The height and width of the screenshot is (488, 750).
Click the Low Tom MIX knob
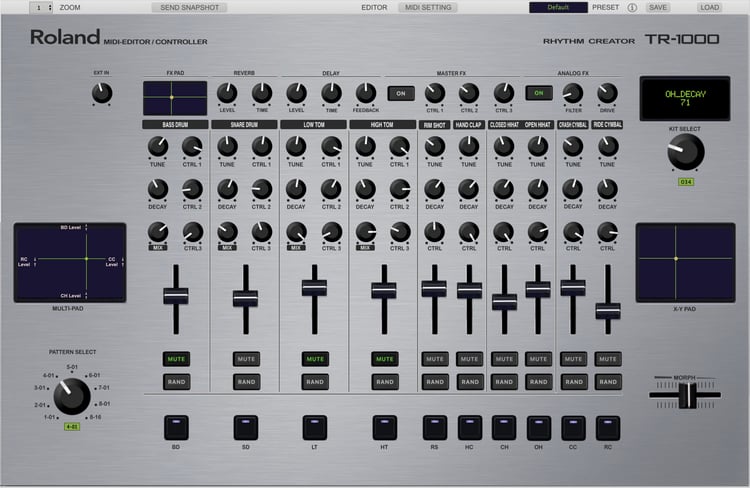tap(296, 232)
